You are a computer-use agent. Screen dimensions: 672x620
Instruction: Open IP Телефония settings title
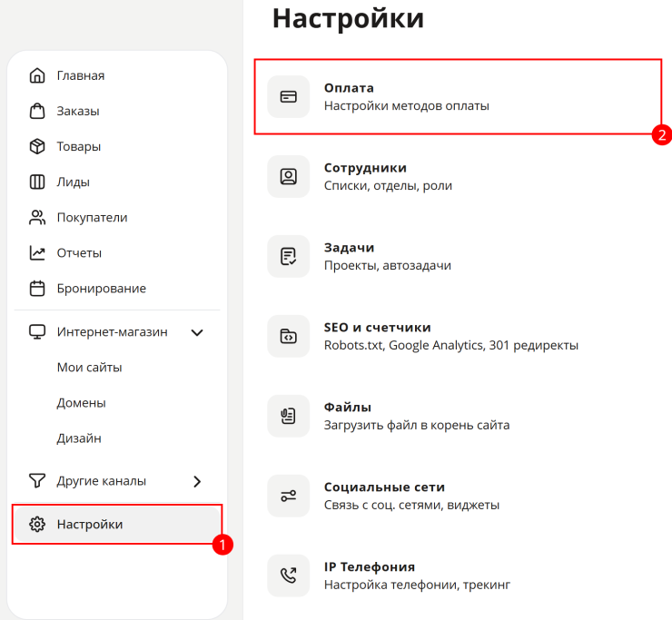point(370,566)
